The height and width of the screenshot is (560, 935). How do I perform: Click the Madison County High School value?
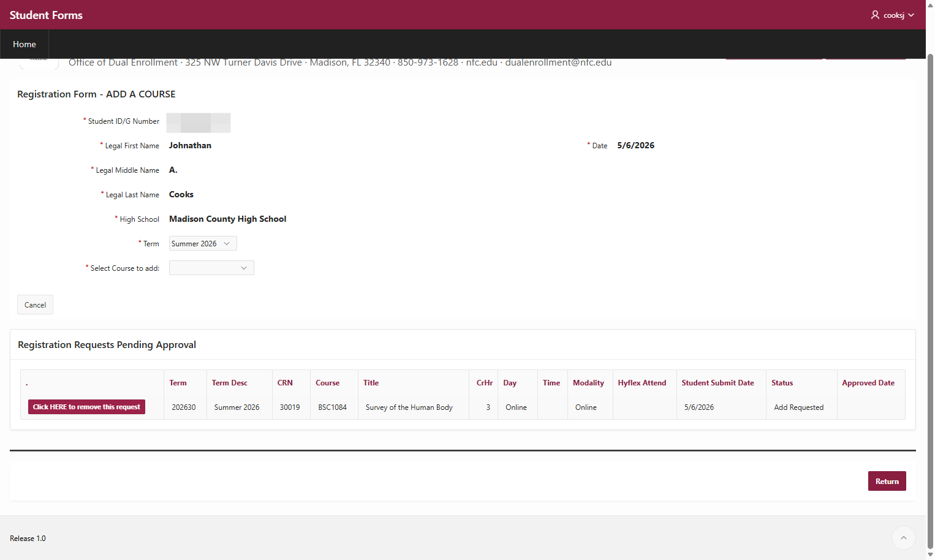(x=228, y=219)
